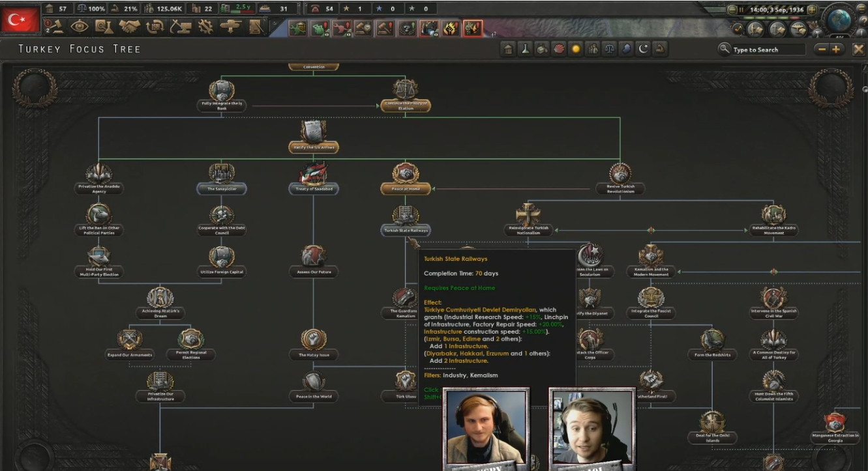The height and width of the screenshot is (471, 868).
Task: Select the naval map mode icon
Action: pos(777,29)
